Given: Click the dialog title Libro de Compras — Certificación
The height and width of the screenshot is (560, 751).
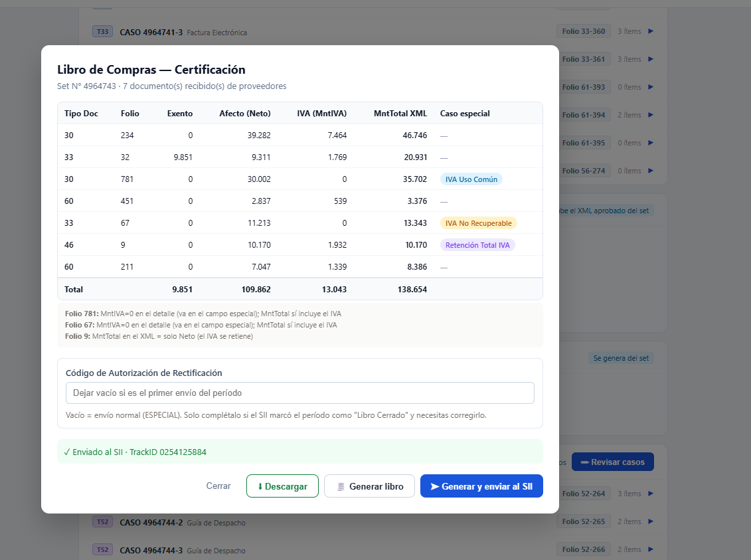Looking at the screenshot, I should click(151, 70).
